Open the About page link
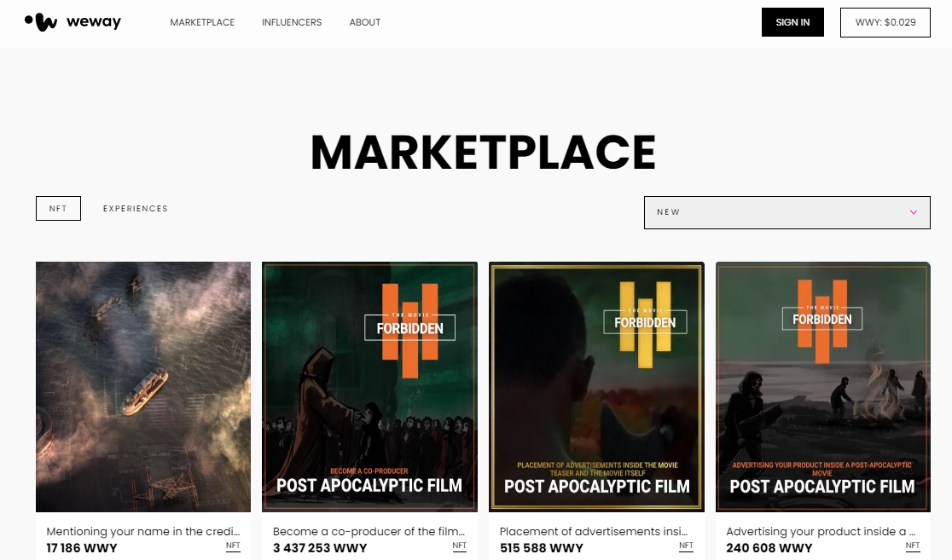The height and width of the screenshot is (560, 952). point(365,22)
